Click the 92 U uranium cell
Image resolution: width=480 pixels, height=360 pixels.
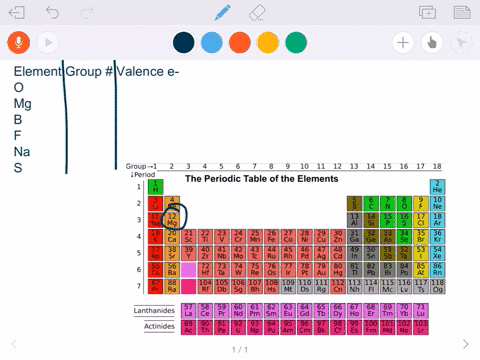[x=238, y=327]
